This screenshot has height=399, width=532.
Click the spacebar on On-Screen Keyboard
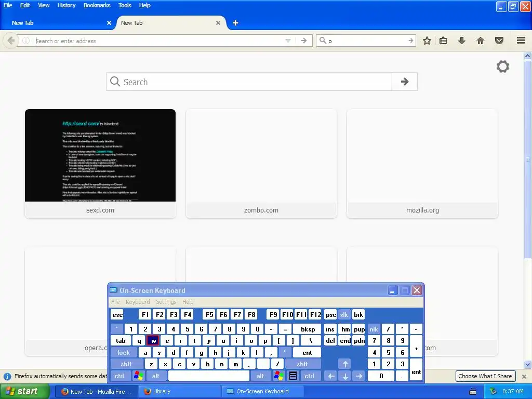[x=209, y=376]
